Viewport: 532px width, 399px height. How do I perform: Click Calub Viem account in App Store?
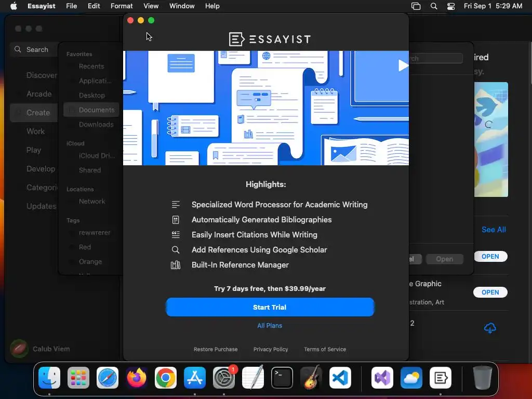click(40, 349)
